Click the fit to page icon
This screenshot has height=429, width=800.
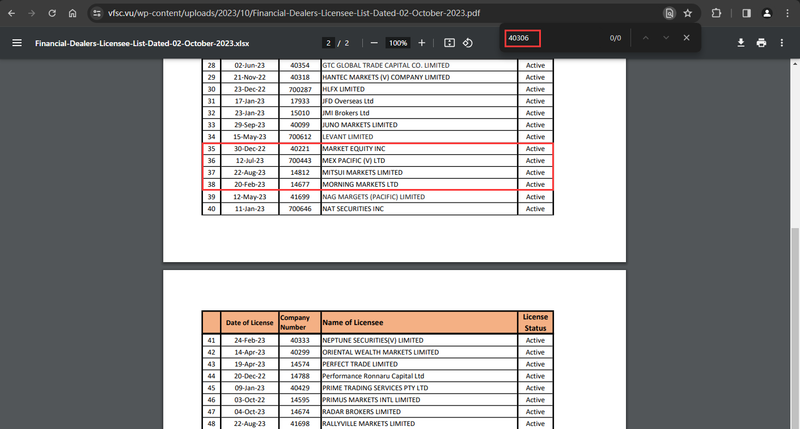point(449,43)
